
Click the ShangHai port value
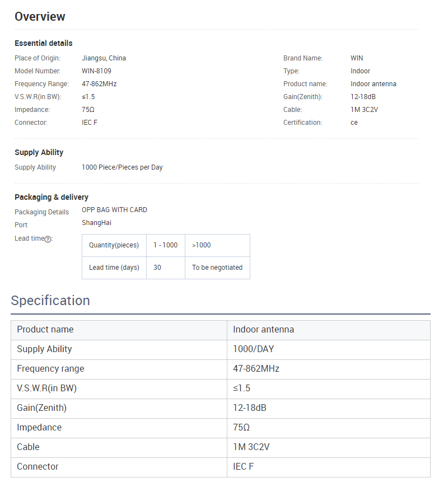point(97,223)
